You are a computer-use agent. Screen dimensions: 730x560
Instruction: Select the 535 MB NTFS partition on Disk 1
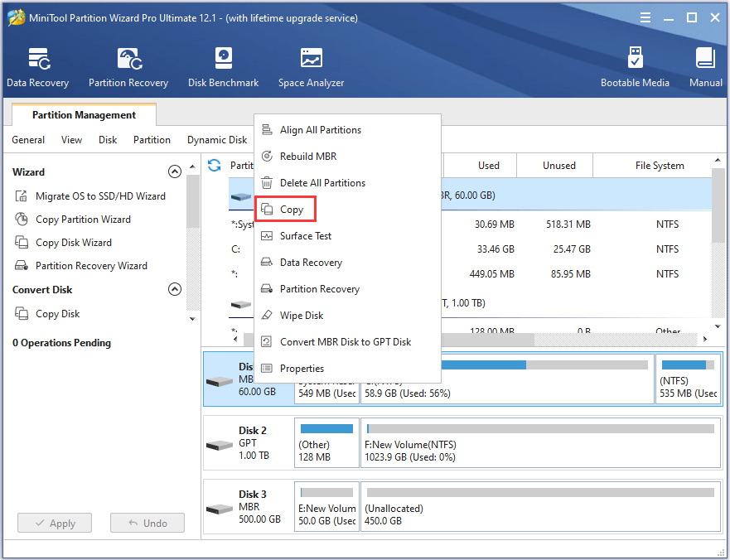click(688, 379)
